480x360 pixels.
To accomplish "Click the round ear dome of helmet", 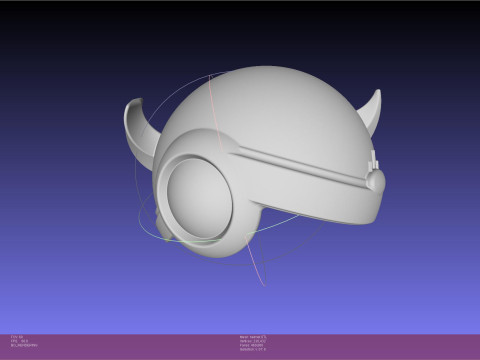I will click(x=199, y=199).
